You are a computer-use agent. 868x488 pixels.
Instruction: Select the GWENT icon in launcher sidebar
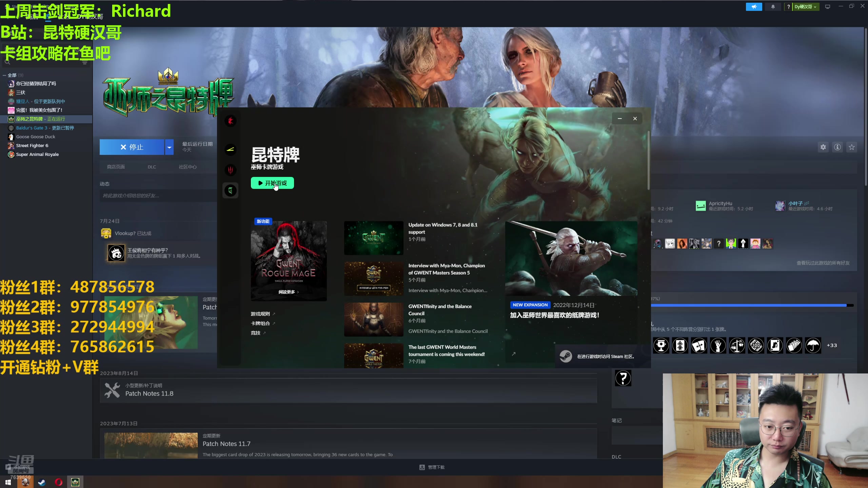pos(231,190)
